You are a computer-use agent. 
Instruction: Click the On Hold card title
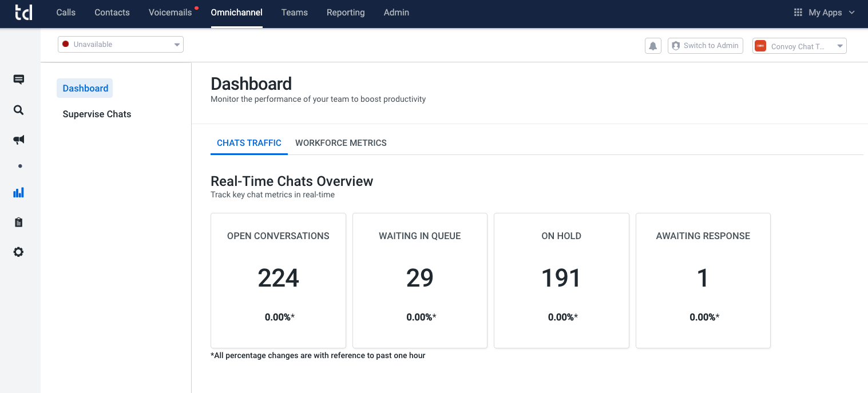point(561,236)
